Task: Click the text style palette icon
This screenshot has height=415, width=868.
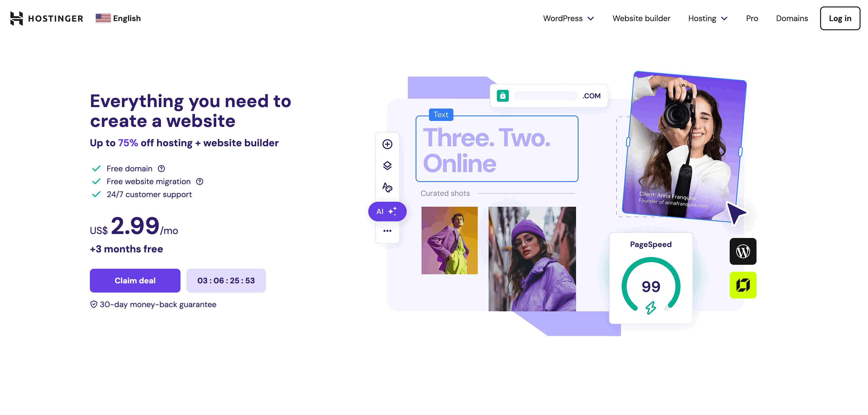Action: coord(387,187)
